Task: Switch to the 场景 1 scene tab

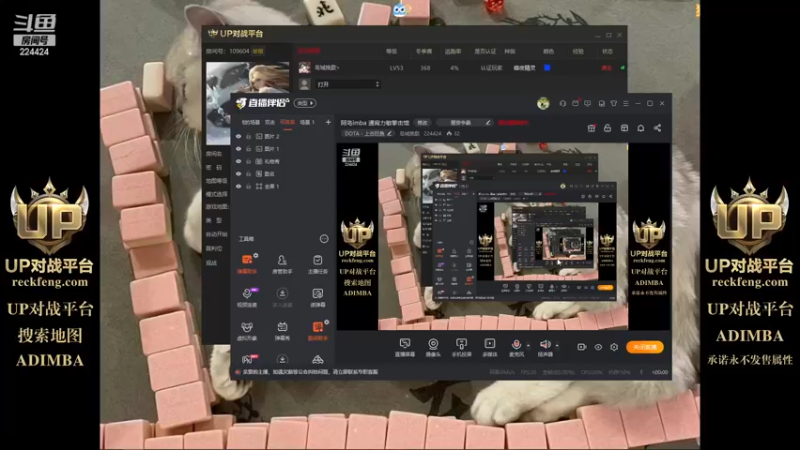Action: [307, 122]
